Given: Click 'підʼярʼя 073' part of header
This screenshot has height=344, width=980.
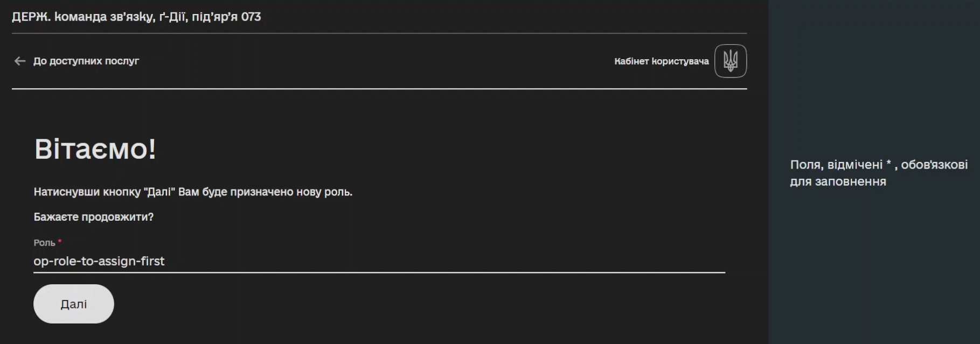Looking at the screenshot, I should pyautogui.click(x=226, y=17).
